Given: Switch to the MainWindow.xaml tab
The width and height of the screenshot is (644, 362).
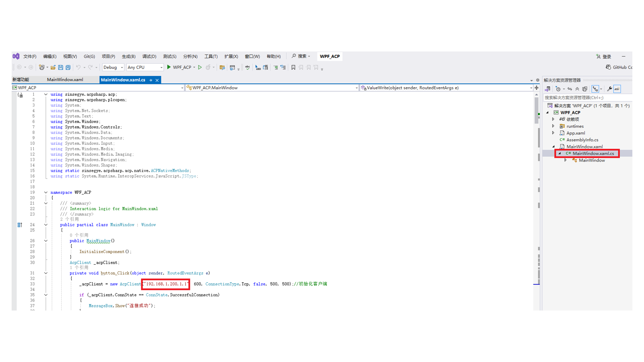Looking at the screenshot, I should click(x=65, y=80).
